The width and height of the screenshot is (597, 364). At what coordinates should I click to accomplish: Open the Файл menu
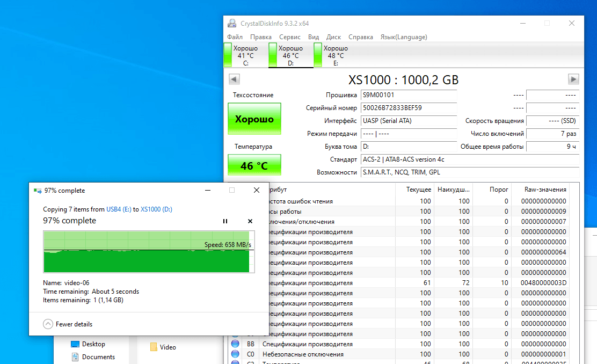pyautogui.click(x=235, y=37)
